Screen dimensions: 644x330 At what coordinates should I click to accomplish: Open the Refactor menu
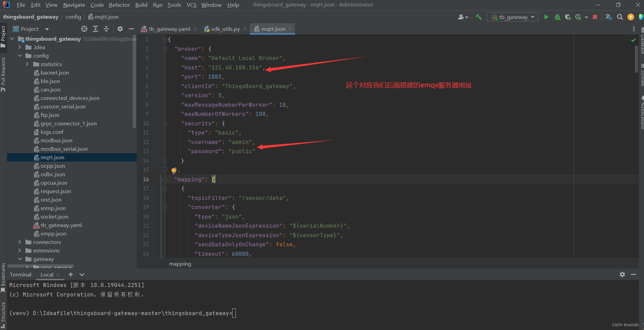click(x=119, y=5)
